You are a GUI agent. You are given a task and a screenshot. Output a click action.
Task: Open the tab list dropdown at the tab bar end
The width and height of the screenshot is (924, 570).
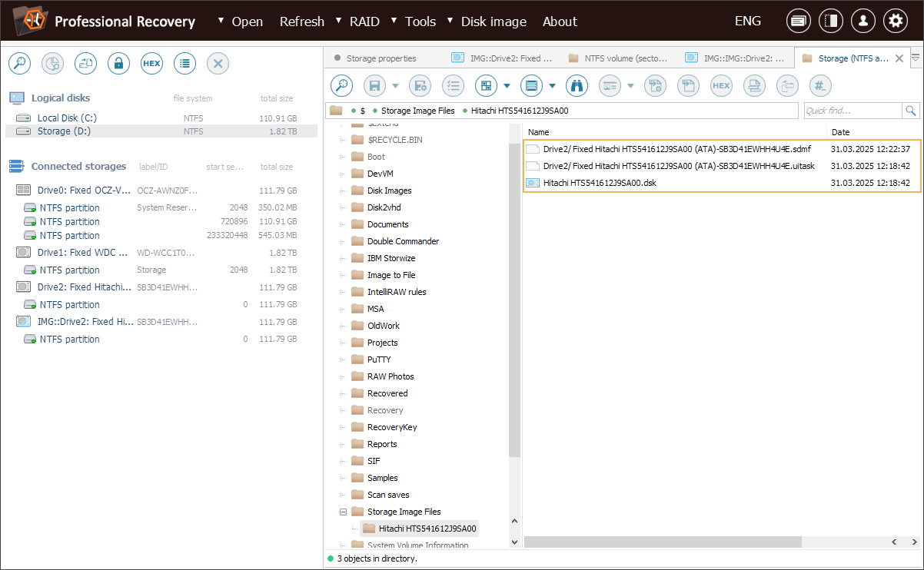916,58
